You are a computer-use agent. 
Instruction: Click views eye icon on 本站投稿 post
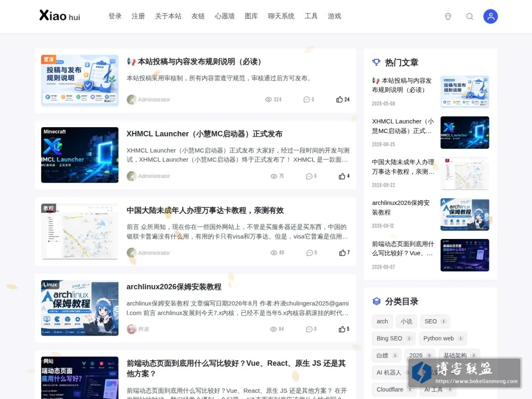coord(268,99)
